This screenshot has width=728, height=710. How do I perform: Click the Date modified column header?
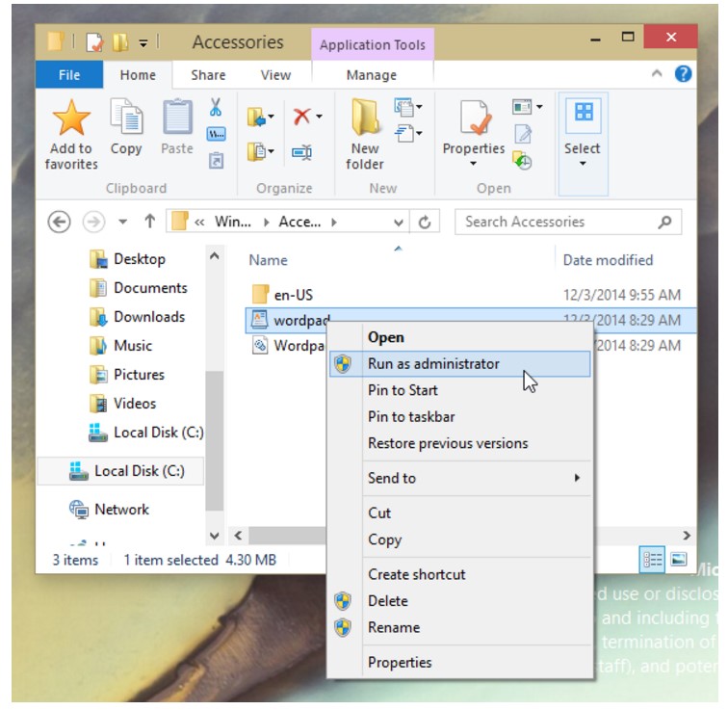click(608, 260)
